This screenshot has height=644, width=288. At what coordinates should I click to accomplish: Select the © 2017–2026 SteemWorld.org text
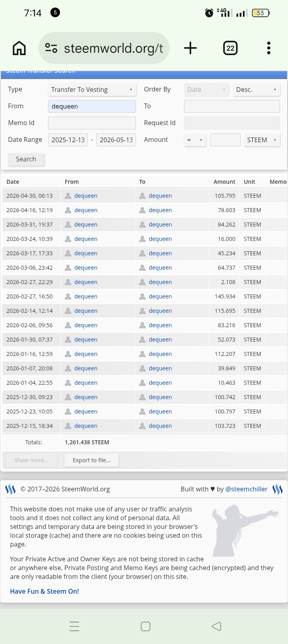point(65,489)
